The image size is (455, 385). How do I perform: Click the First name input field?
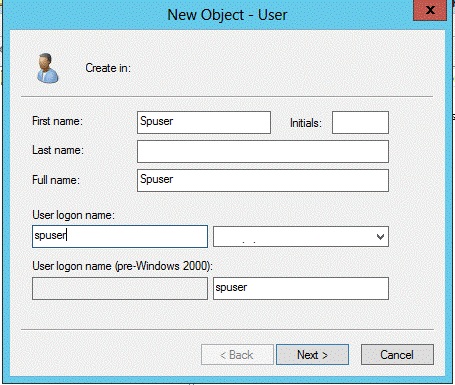204,122
